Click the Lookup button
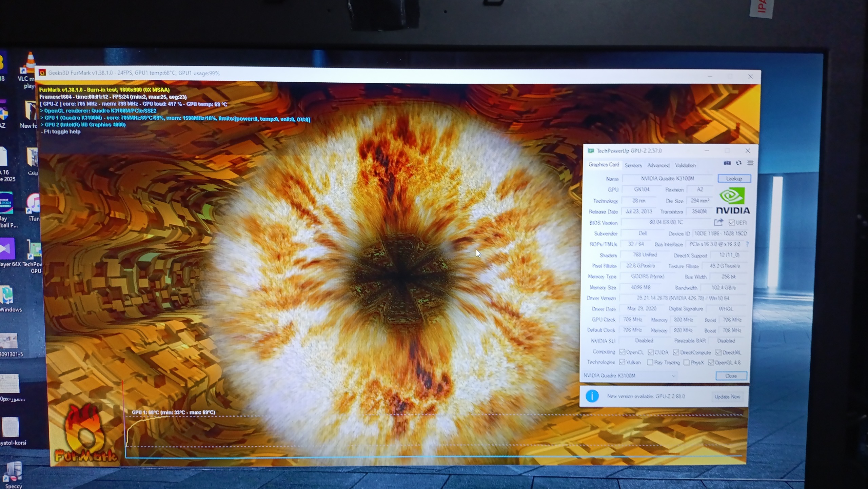The width and height of the screenshot is (868, 489). (734, 178)
